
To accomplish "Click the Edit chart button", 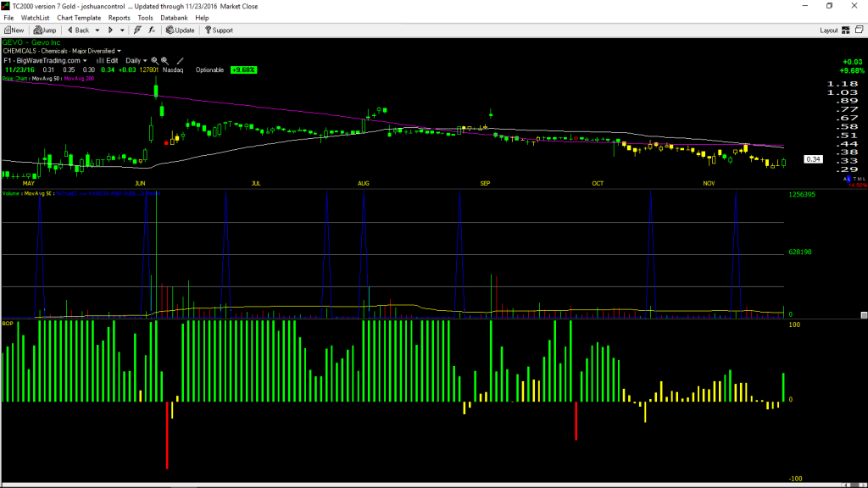I will 108,61.
